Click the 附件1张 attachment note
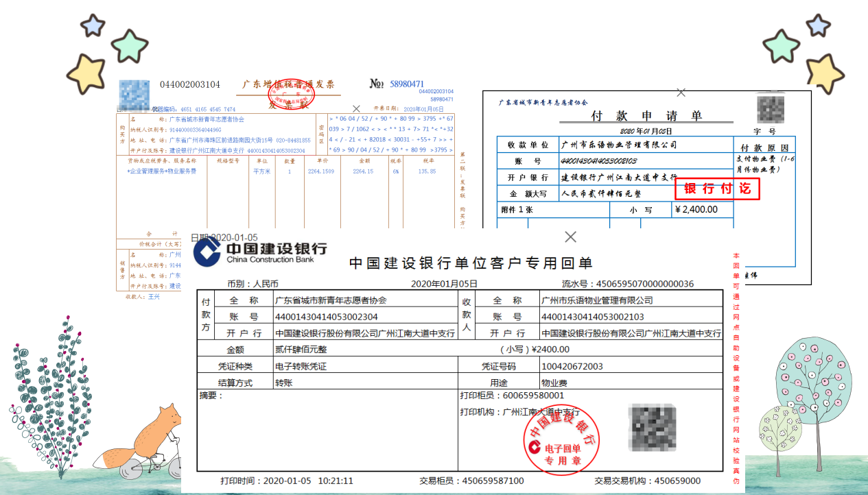Image resolution: width=868 pixels, height=495 pixels. [517, 210]
